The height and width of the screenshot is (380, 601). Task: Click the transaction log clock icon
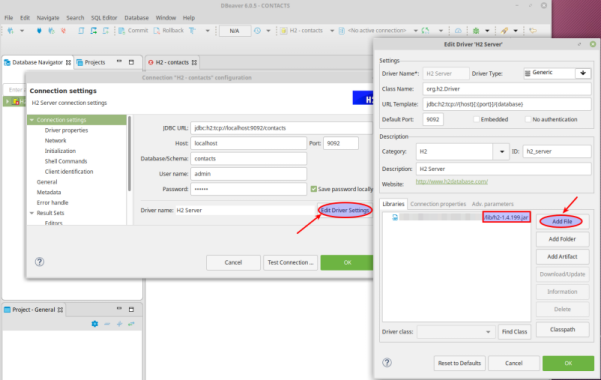[x=257, y=31]
